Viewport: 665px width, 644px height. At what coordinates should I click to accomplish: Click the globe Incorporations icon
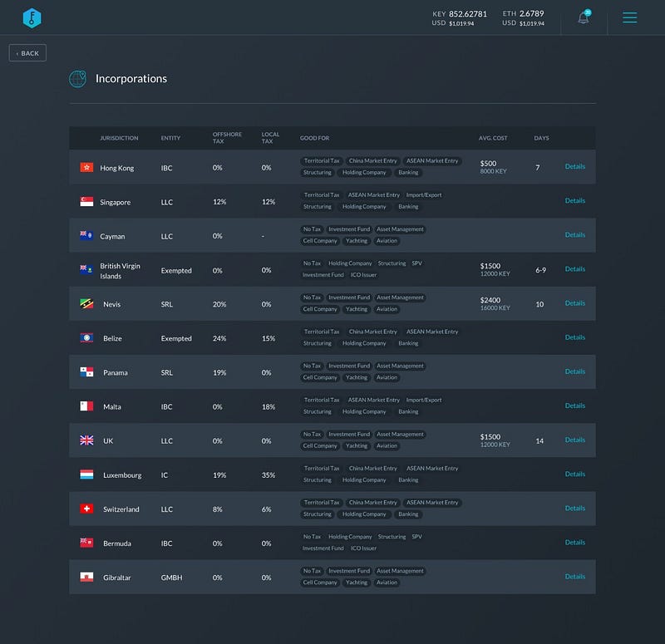pos(77,79)
